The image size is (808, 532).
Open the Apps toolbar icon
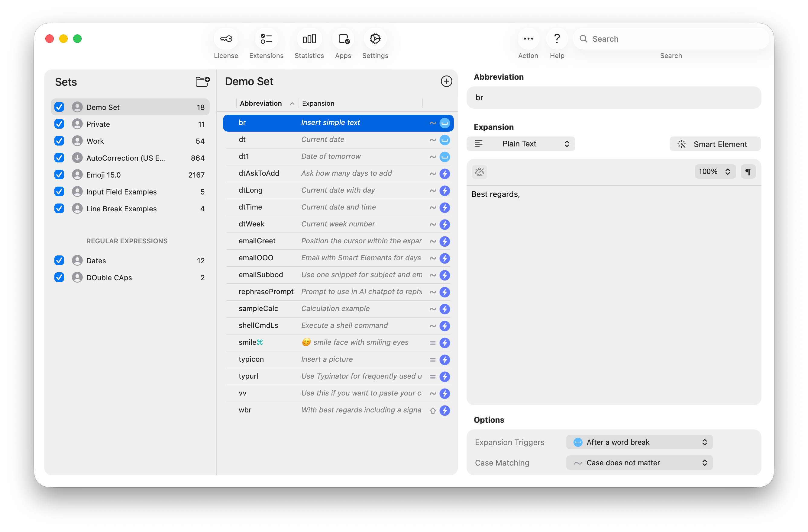[x=343, y=39]
